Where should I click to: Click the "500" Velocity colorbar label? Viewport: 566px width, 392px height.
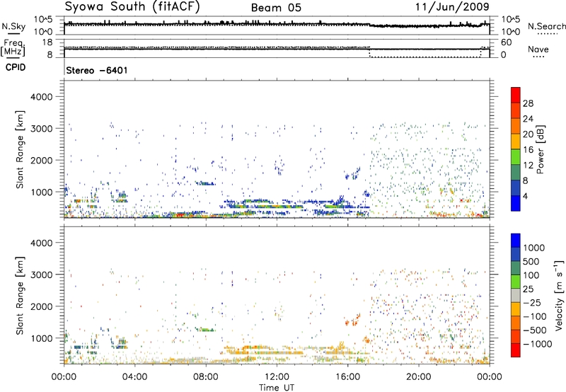tap(531, 262)
